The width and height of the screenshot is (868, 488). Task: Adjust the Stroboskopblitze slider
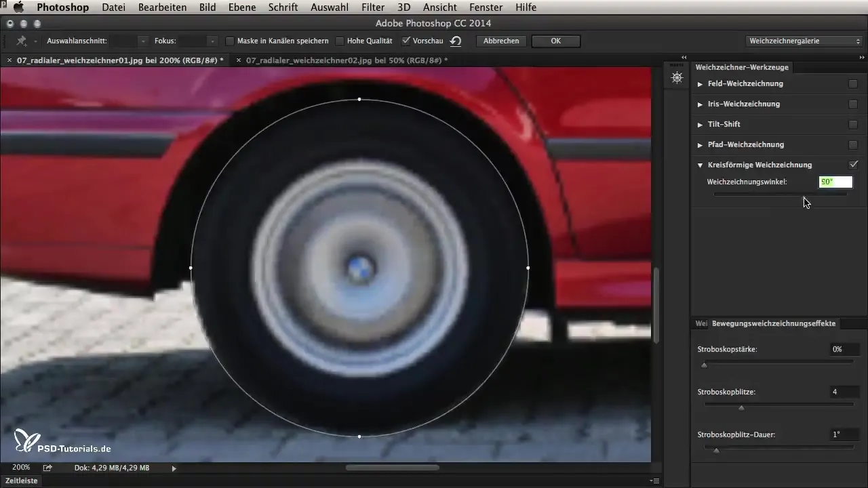tap(778, 406)
